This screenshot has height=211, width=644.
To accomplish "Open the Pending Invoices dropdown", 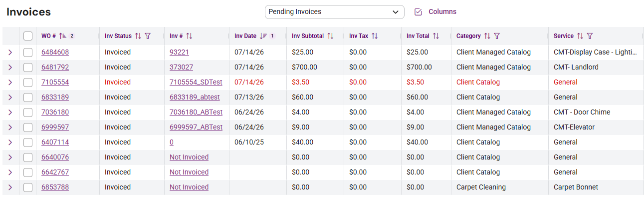I will click(335, 11).
